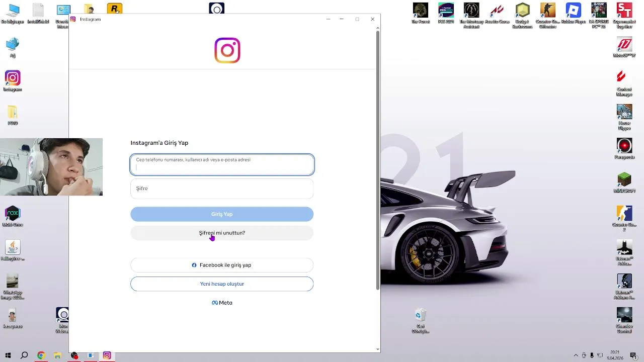Image resolution: width=644 pixels, height=362 pixels.
Task: Show hidden system tray icons
Action: [x=576, y=355]
